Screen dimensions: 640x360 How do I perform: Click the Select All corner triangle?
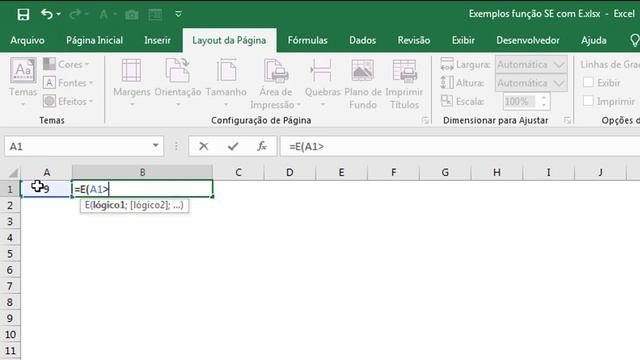13,173
